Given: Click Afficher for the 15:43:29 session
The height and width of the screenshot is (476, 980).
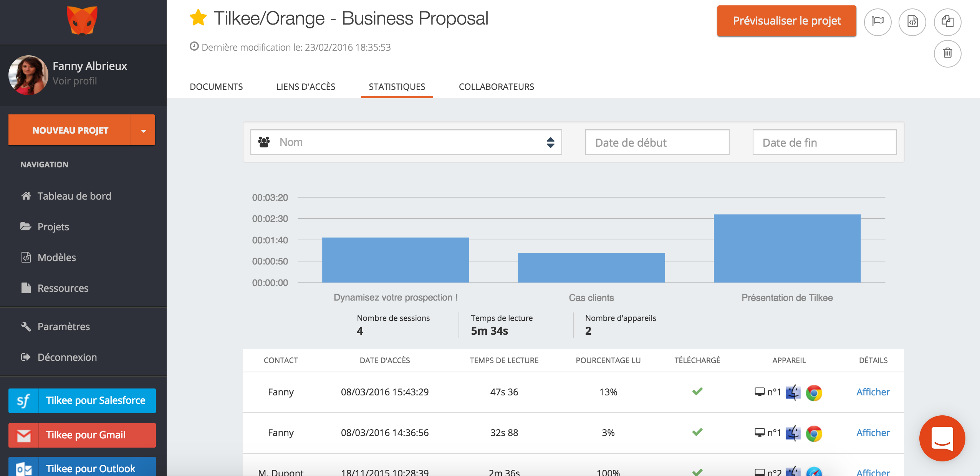Looking at the screenshot, I should coord(873,392).
